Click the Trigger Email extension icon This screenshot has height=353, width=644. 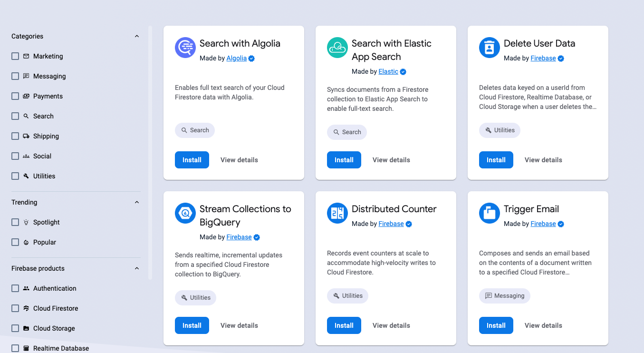(490, 213)
